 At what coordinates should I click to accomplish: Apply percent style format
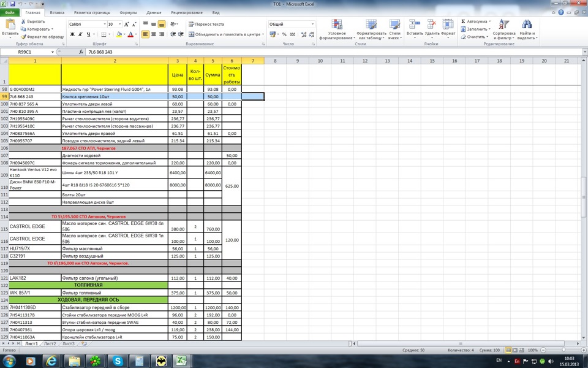[x=284, y=34]
